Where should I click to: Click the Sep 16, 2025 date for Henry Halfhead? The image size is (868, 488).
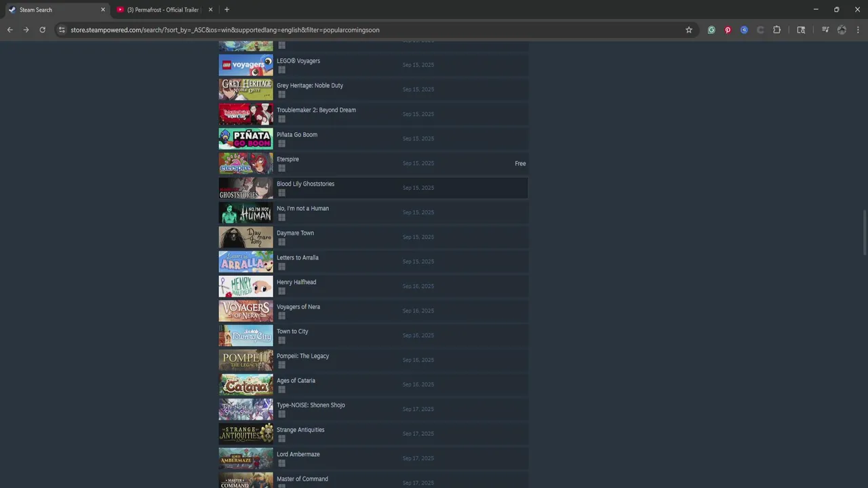[x=418, y=286]
